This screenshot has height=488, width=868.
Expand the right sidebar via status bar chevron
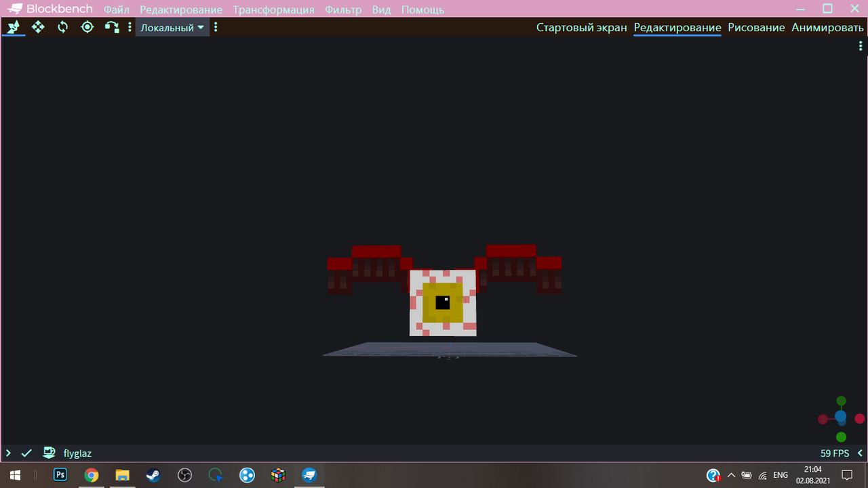[860, 453]
